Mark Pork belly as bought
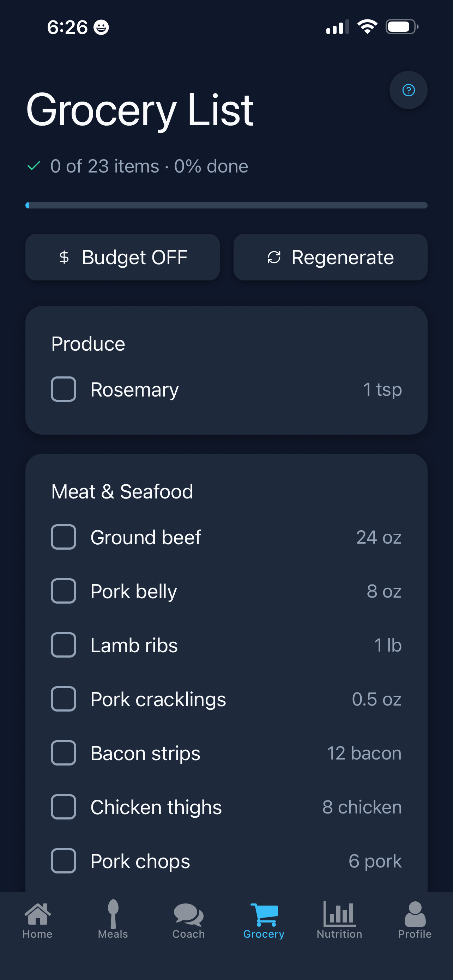 coord(64,591)
